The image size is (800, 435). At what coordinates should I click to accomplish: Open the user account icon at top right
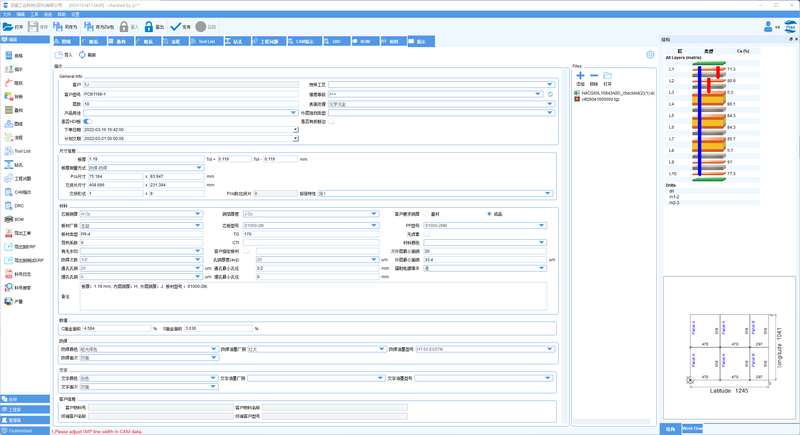pyautogui.click(x=768, y=27)
